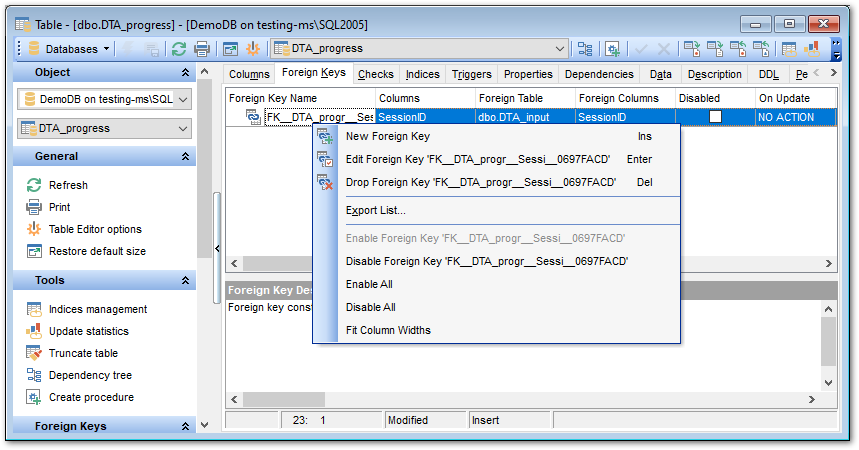859x450 pixels.
Task: Open the Databases dropdown in the toolbar
Action: (70, 48)
